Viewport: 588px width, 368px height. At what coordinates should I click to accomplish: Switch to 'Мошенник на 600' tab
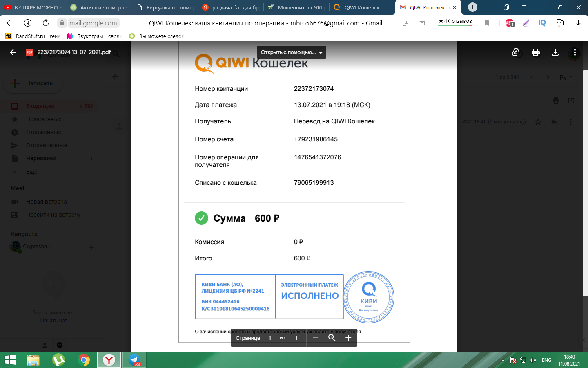point(297,7)
